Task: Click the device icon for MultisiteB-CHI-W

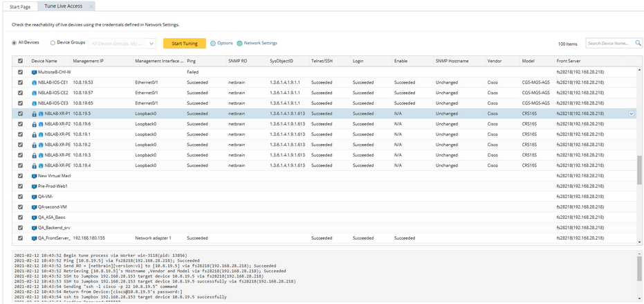Action: pyautogui.click(x=34, y=72)
